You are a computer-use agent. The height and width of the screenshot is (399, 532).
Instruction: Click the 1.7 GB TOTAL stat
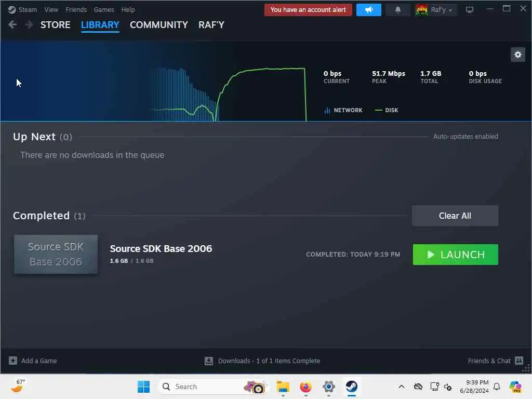431,77
